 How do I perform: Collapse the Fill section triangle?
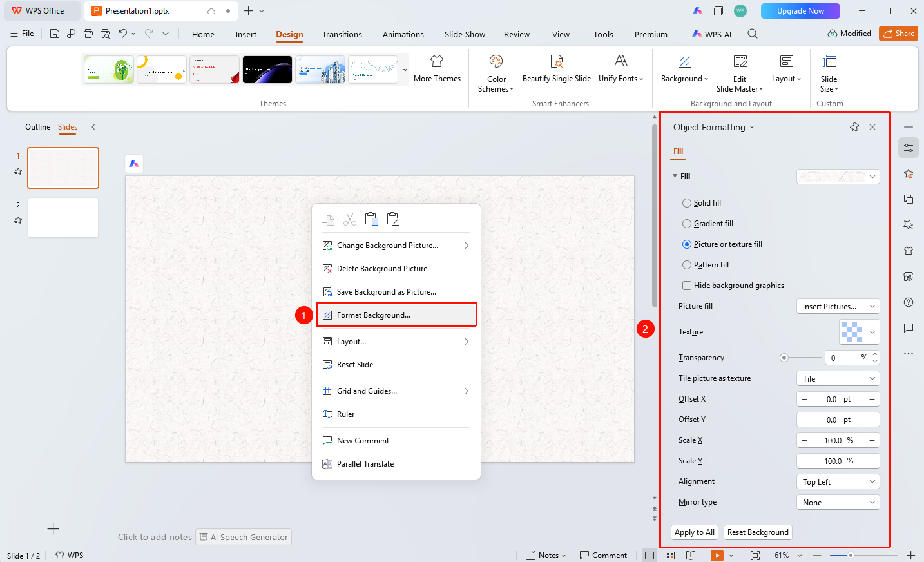[x=675, y=176]
